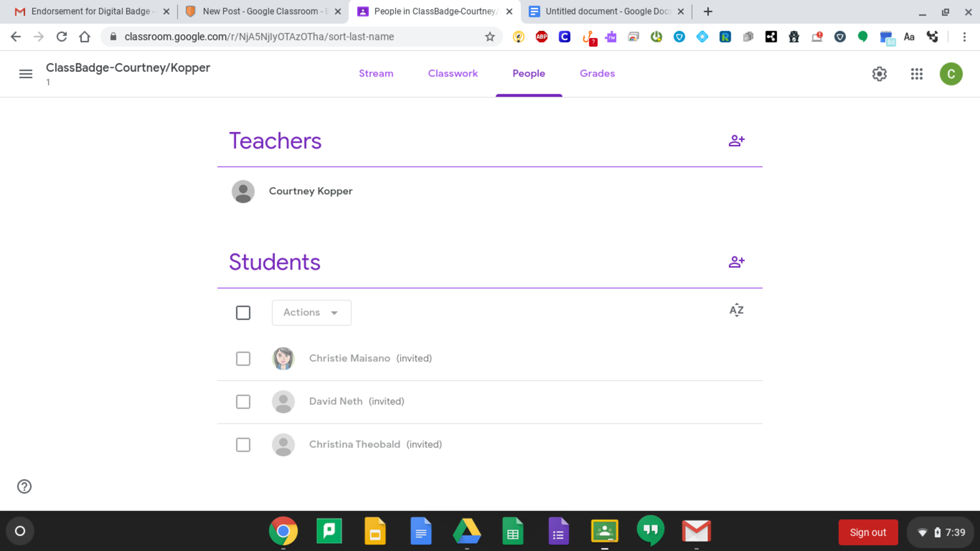Open the Google apps grid
The image size is (980, 551).
[916, 74]
